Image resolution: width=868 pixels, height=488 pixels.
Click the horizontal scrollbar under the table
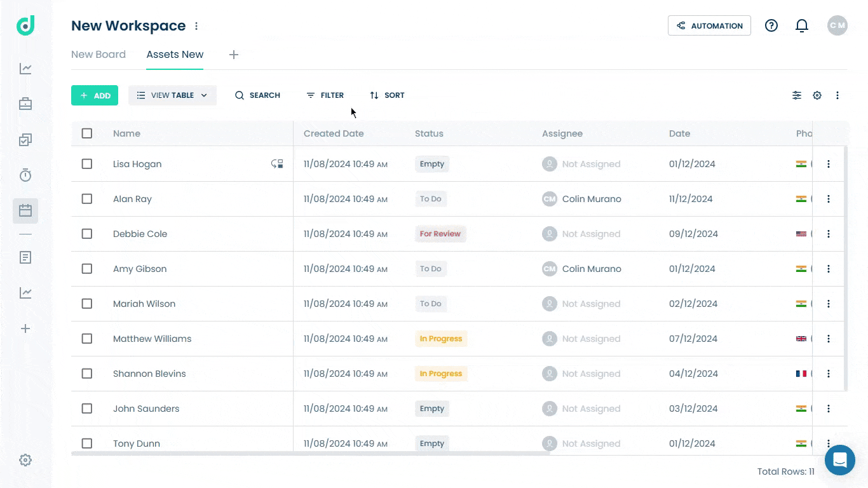[x=310, y=453]
